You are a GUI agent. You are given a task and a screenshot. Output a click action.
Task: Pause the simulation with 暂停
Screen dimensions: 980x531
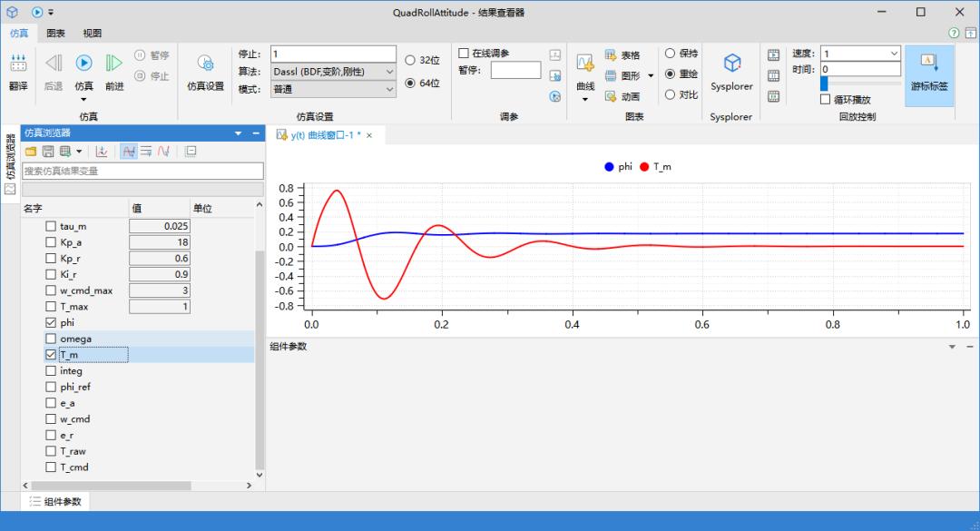pos(152,55)
